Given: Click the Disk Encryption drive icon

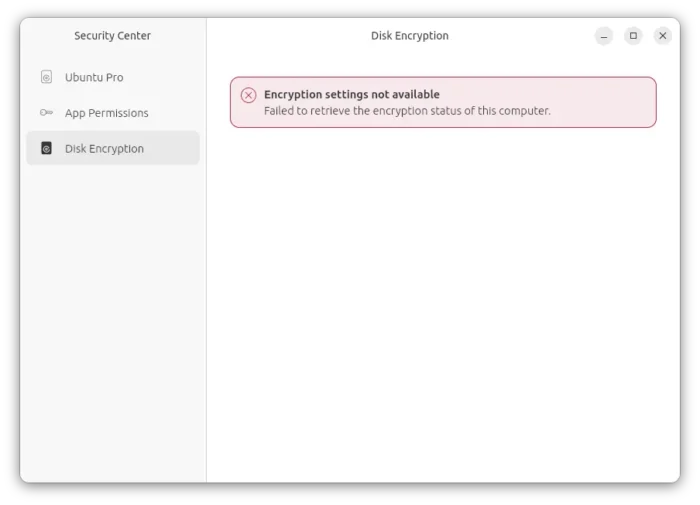Looking at the screenshot, I should coord(46,149).
